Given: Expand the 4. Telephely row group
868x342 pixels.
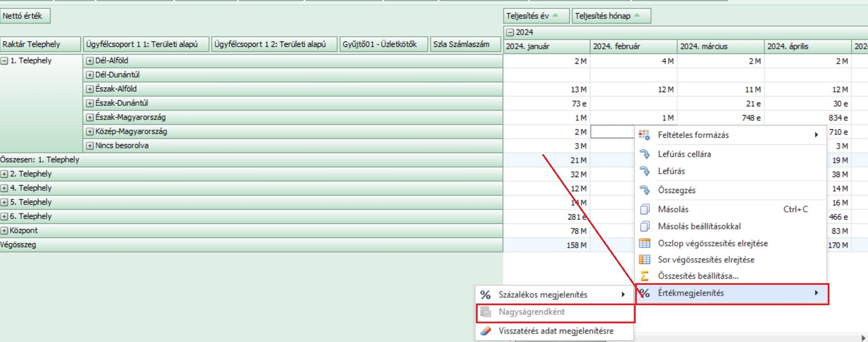Looking at the screenshot, I should tap(5, 189).
